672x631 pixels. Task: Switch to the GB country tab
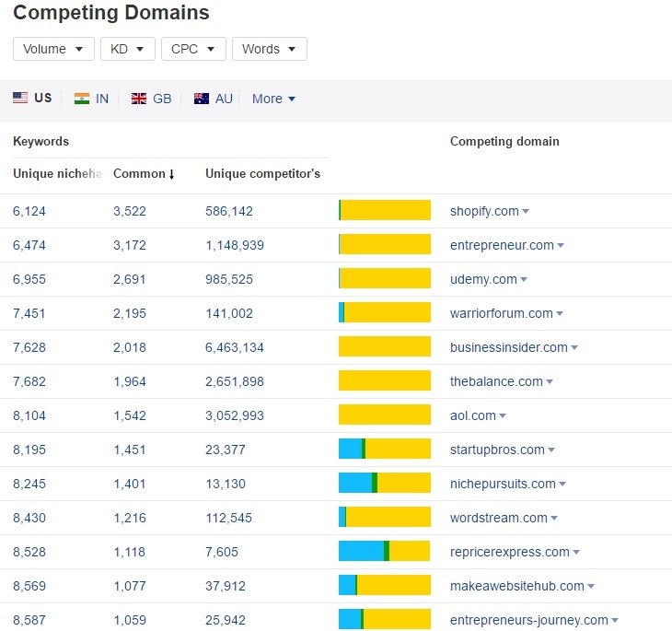click(151, 99)
